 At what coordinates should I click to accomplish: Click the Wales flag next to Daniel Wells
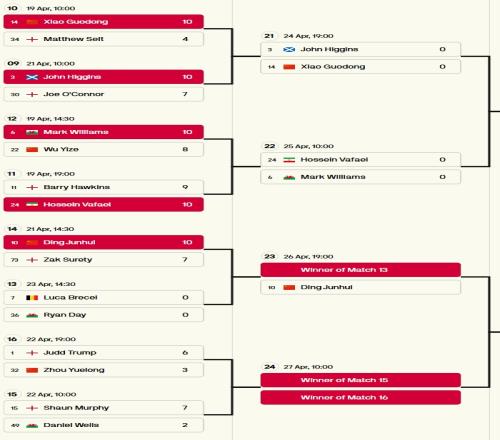pos(32,425)
